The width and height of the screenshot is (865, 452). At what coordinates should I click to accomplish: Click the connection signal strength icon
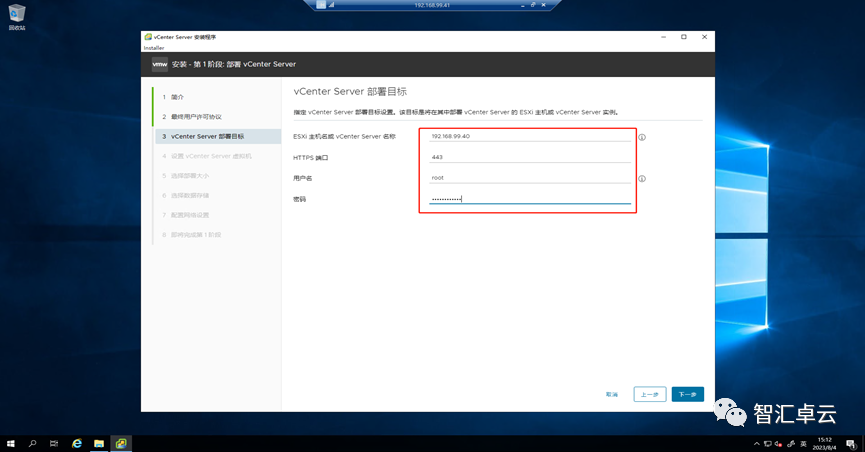click(x=332, y=5)
